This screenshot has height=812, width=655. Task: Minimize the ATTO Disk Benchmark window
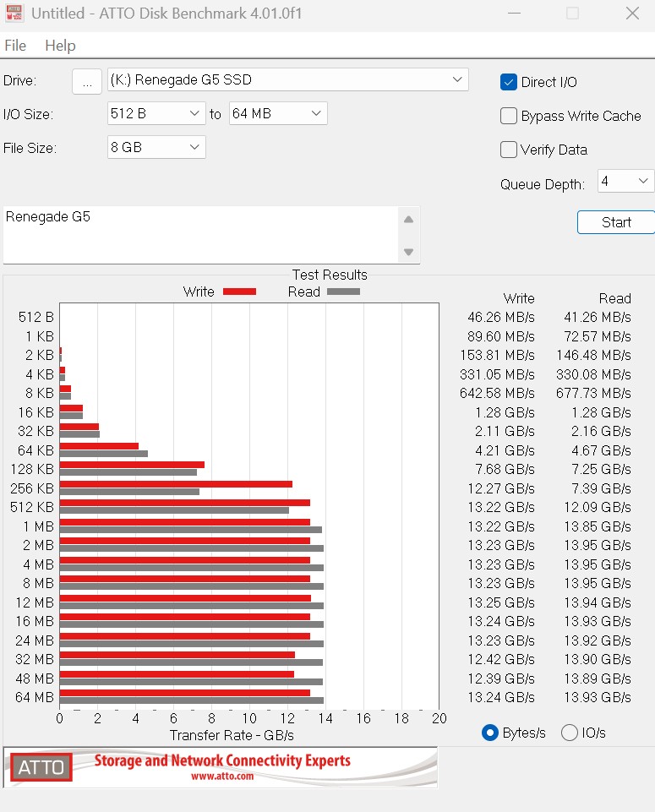pyautogui.click(x=514, y=13)
